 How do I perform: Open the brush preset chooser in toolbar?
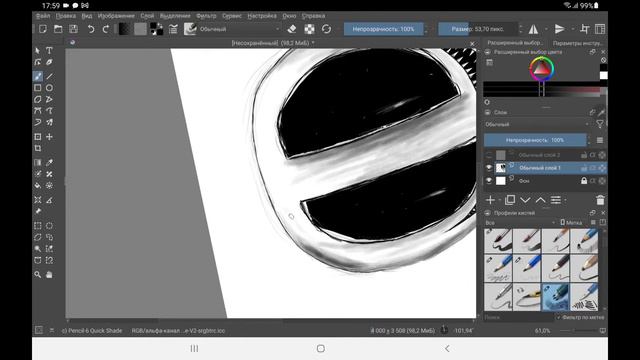[190, 29]
